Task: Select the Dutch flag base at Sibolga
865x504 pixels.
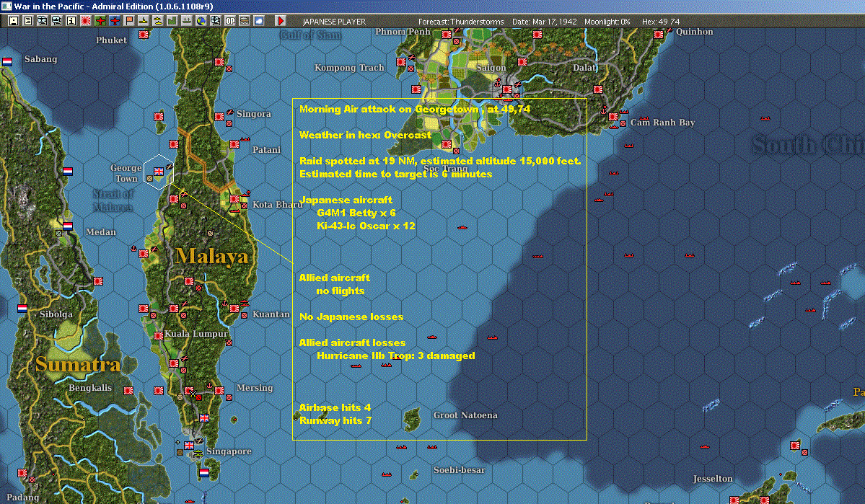Action: coord(22,309)
